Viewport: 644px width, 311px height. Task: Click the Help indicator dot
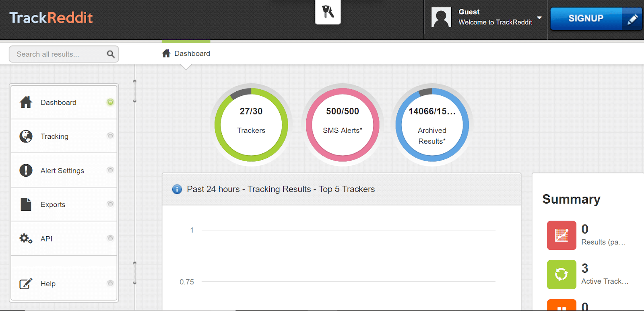[x=110, y=283]
